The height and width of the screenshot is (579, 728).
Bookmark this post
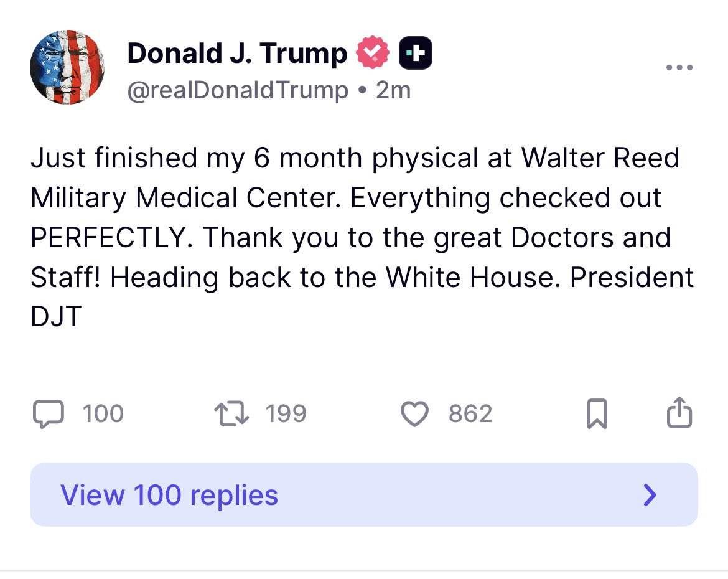click(x=597, y=413)
